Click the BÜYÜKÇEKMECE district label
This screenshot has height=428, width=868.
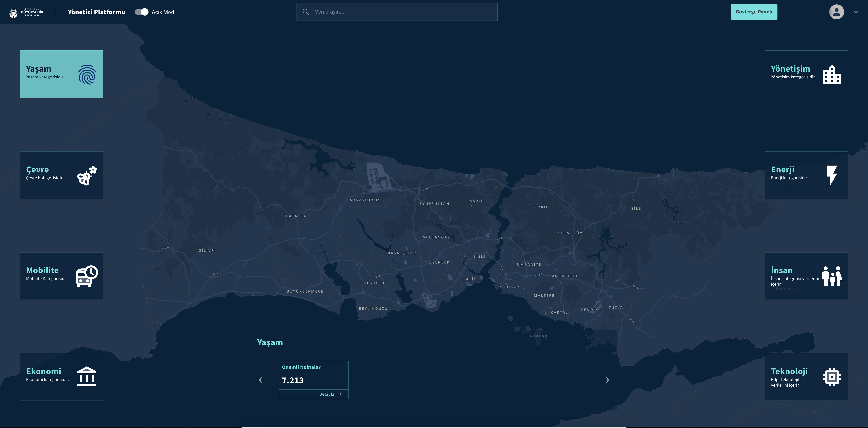tap(305, 291)
